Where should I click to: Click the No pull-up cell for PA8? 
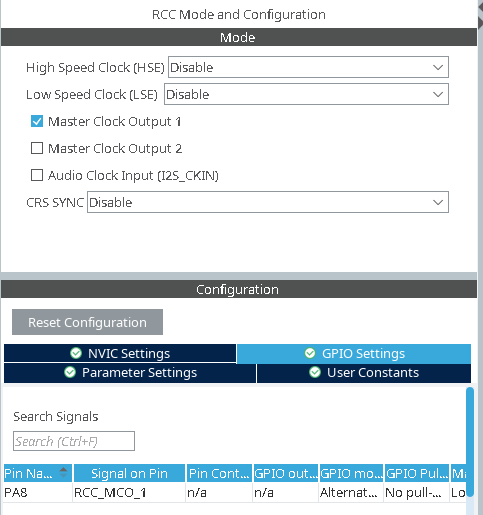417,492
